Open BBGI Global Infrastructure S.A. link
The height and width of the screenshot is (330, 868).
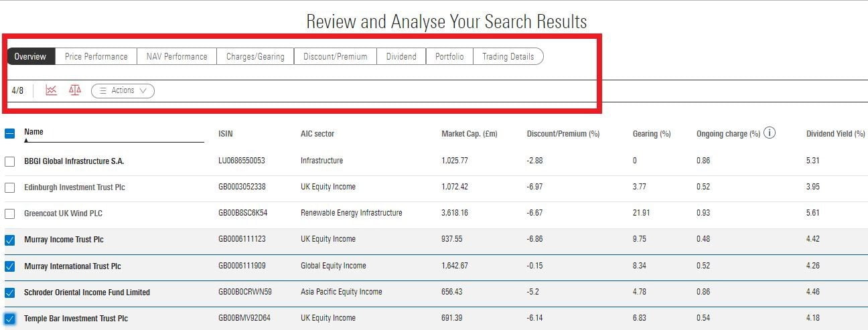(74, 161)
